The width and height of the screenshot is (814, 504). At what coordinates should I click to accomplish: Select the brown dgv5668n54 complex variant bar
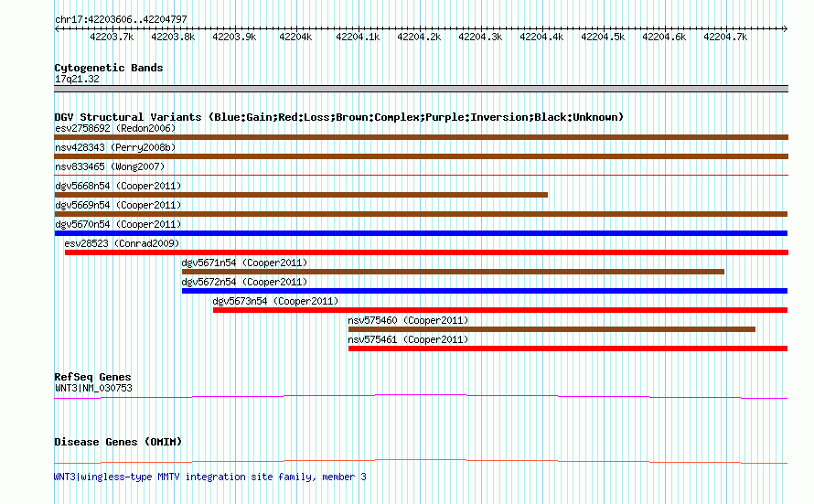[301, 195]
